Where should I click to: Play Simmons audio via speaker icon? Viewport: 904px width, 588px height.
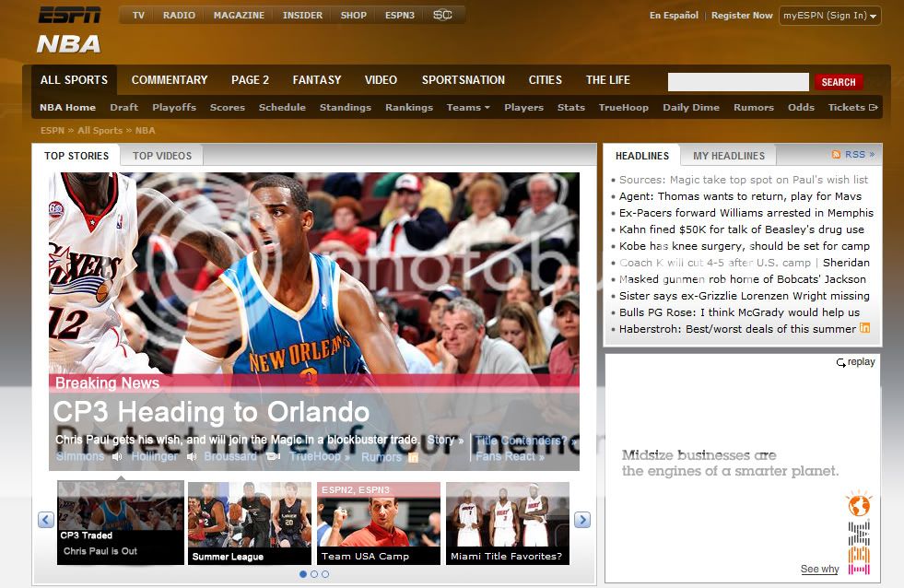click(x=117, y=456)
